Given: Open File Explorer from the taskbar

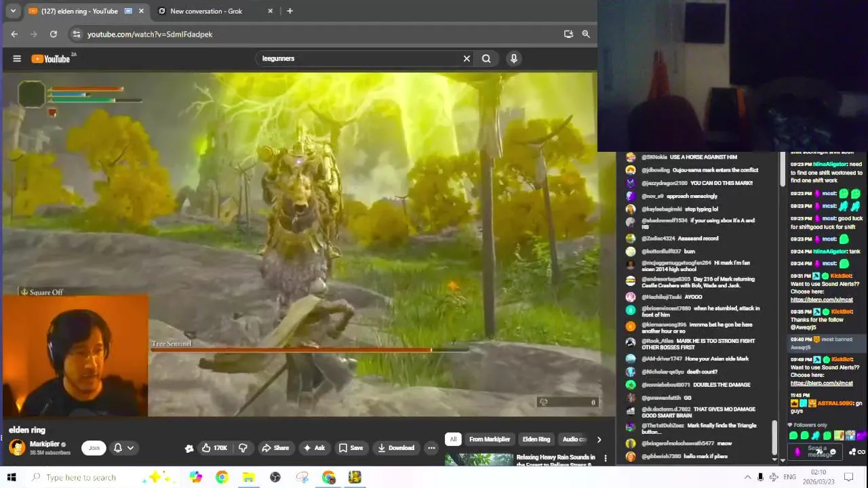Looking at the screenshot, I should click(x=248, y=477).
